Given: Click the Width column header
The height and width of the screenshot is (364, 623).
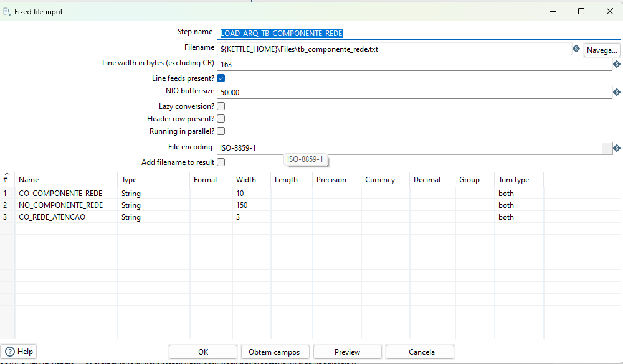Looking at the screenshot, I should 252,180.
